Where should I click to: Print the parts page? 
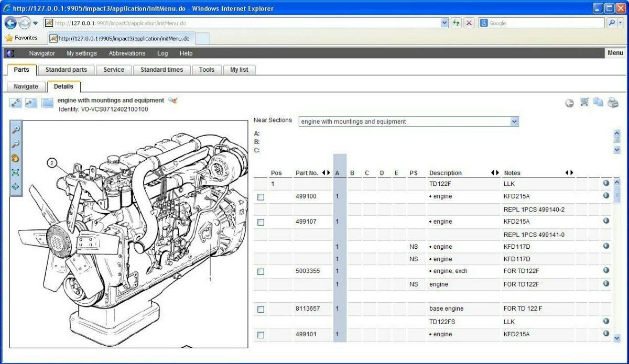click(x=613, y=103)
